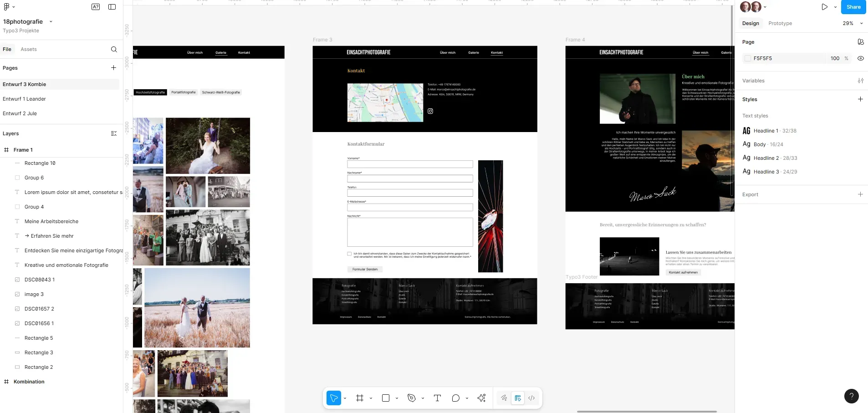Screen dimensions: 868x413
Task: Select the Frame 1 layer
Action: (23, 150)
